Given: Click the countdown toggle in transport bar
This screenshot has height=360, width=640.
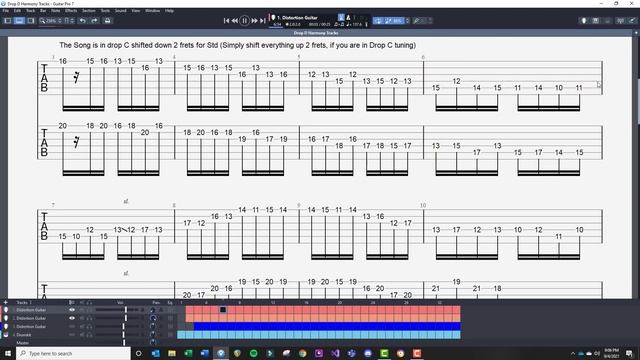Looking at the screenshot, I should [340, 18].
